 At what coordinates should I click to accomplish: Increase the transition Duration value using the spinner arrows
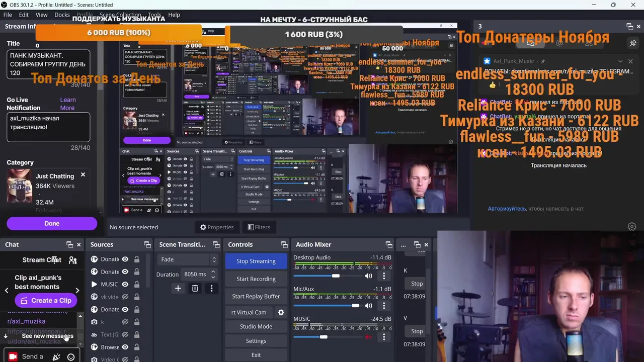pyautogui.click(x=213, y=271)
